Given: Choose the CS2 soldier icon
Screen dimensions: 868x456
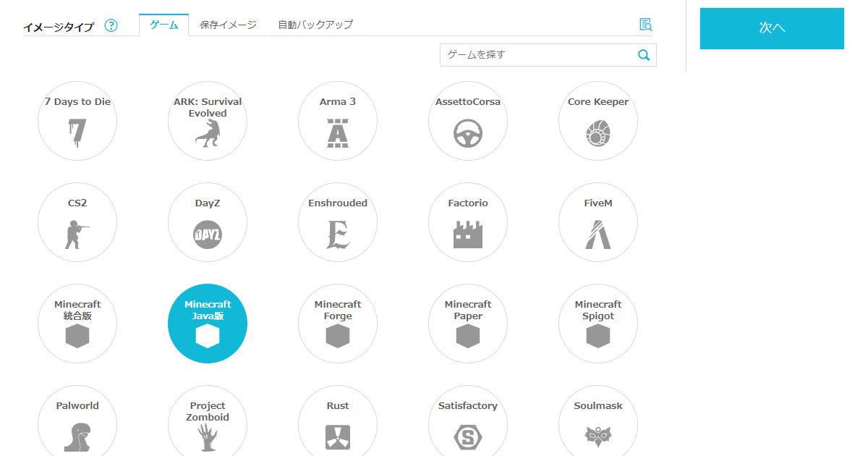Looking at the screenshot, I should click(x=77, y=234).
